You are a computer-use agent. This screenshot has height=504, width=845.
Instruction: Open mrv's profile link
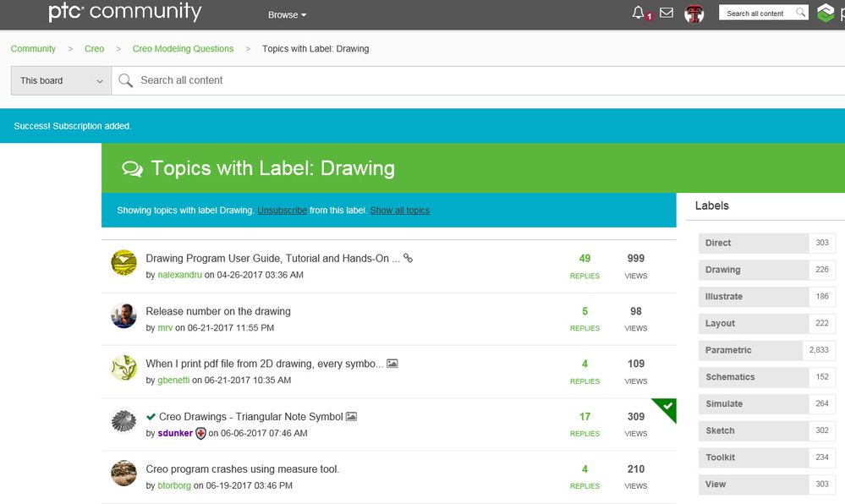pos(165,328)
